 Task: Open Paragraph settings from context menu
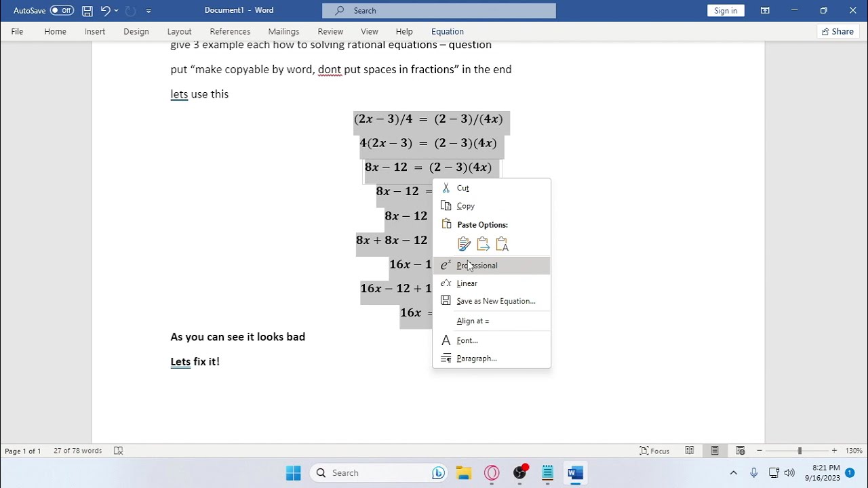[x=492, y=359]
